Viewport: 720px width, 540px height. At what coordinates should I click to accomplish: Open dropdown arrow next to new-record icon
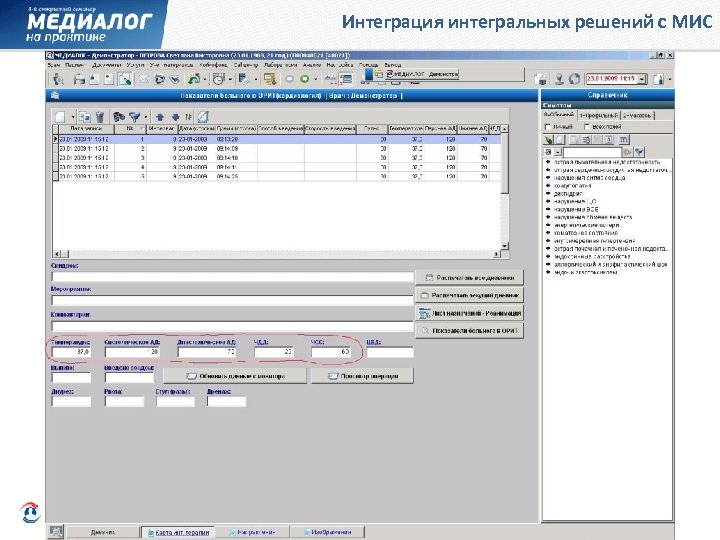73,118
